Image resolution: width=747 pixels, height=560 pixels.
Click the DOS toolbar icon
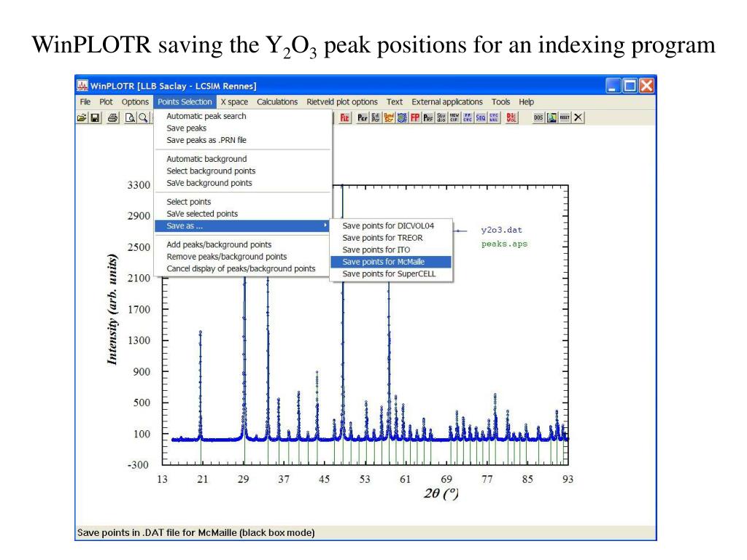click(x=538, y=117)
